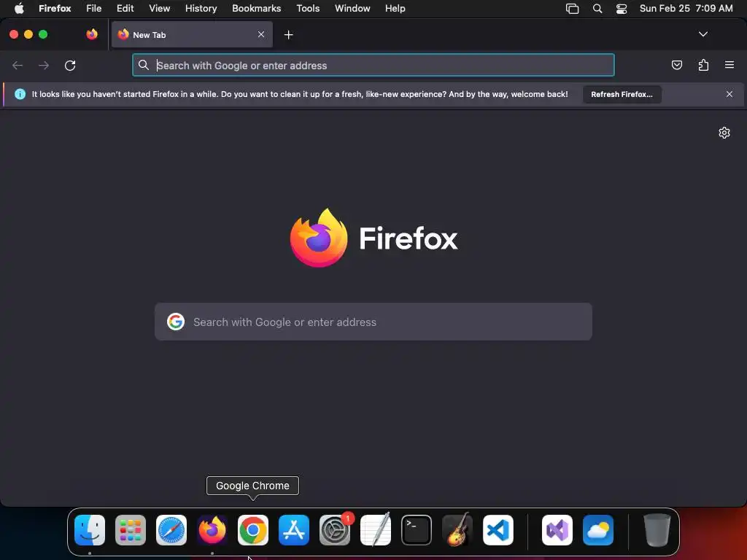Close the New Tab tab
Image resolution: width=747 pixels, height=560 pixels.
(261, 34)
